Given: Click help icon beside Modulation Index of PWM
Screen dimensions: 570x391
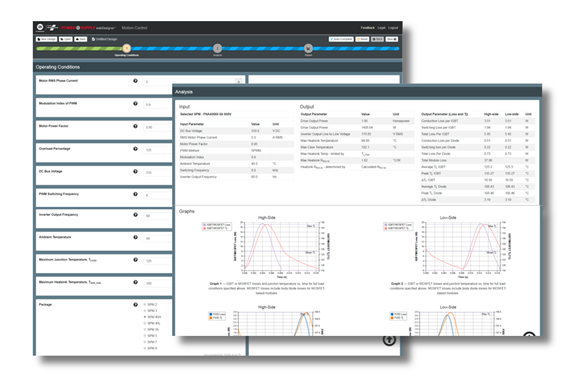Looking at the screenshot, I should 135,104.
